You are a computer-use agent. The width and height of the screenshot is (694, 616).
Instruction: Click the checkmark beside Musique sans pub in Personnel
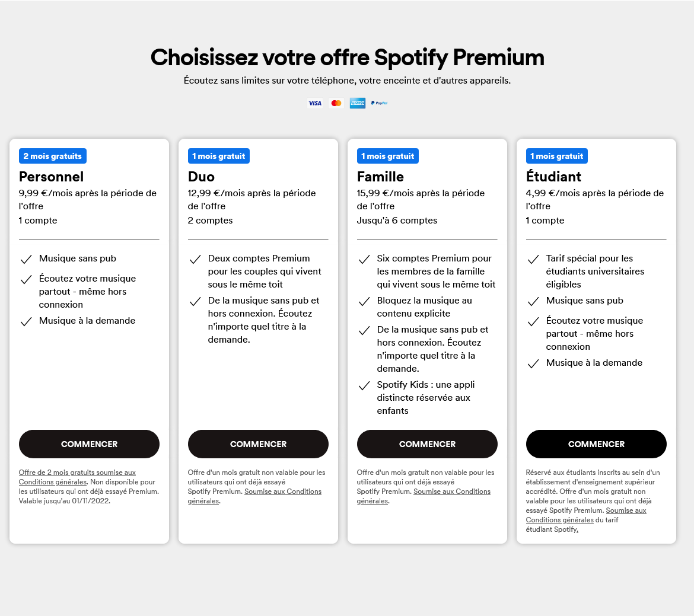26,259
